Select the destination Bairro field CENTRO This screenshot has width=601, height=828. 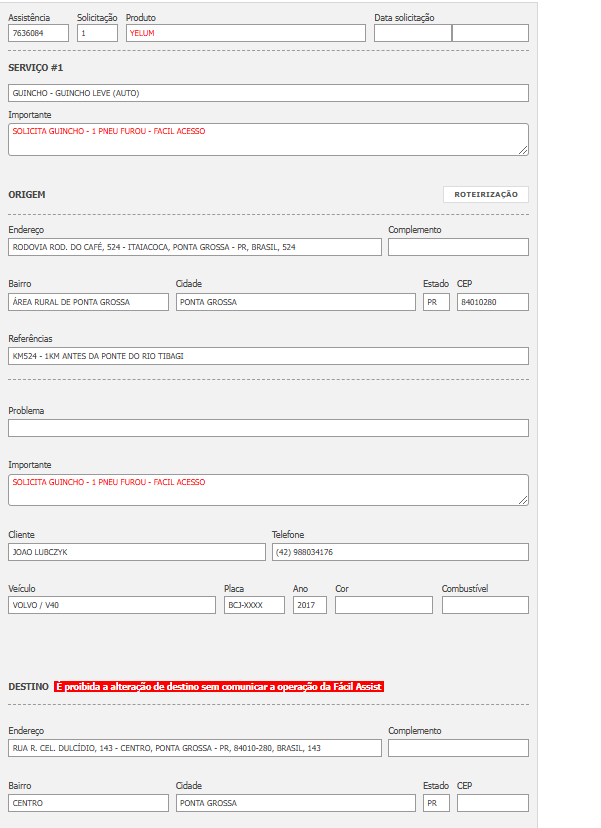point(88,803)
